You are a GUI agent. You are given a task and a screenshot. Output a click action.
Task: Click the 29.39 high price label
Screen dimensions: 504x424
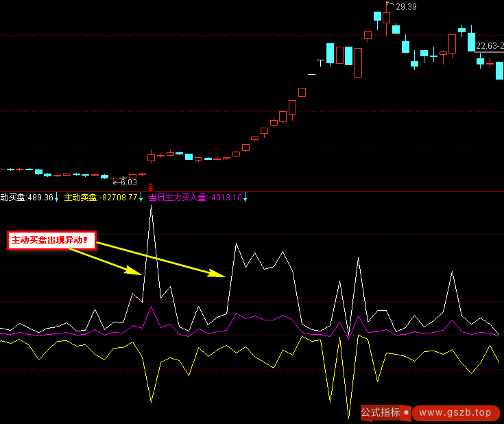pyautogui.click(x=407, y=7)
